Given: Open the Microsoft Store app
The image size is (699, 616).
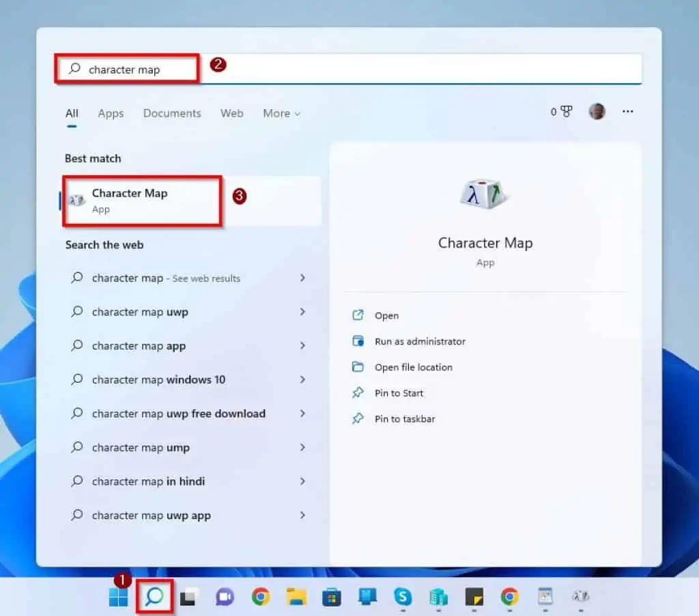Looking at the screenshot, I should coord(332,596).
